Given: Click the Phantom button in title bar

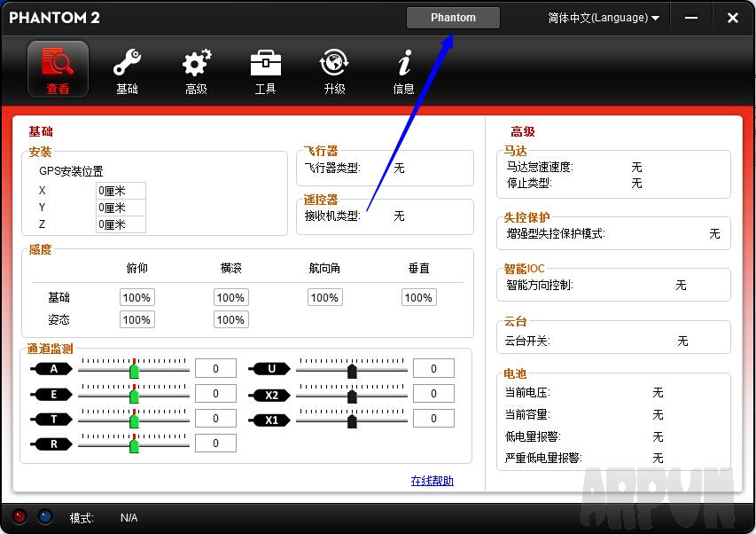Looking at the screenshot, I should click(453, 17).
